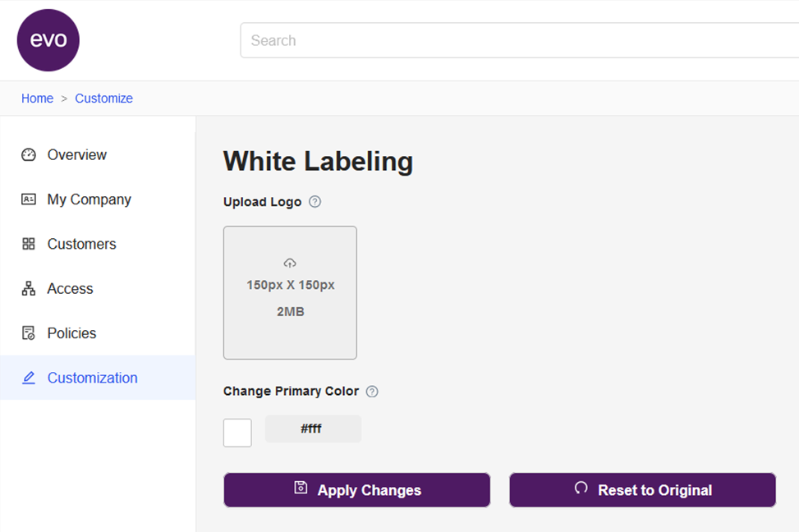This screenshot has height=532, width=799.
Task: Click the Customers grid icon
Action: pyautogui.click(x=29, y=244)
